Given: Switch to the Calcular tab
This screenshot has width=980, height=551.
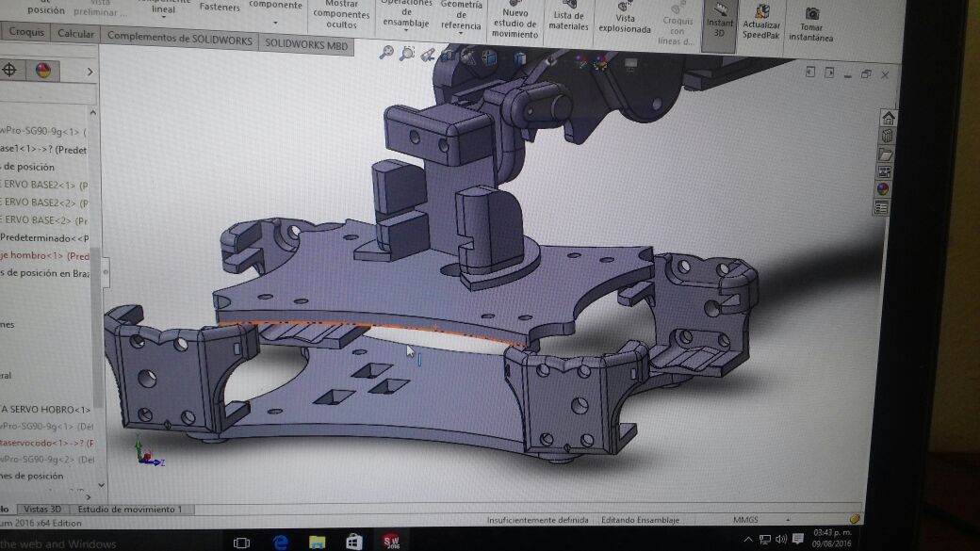Looking at the screenshot, I should 75,34.
